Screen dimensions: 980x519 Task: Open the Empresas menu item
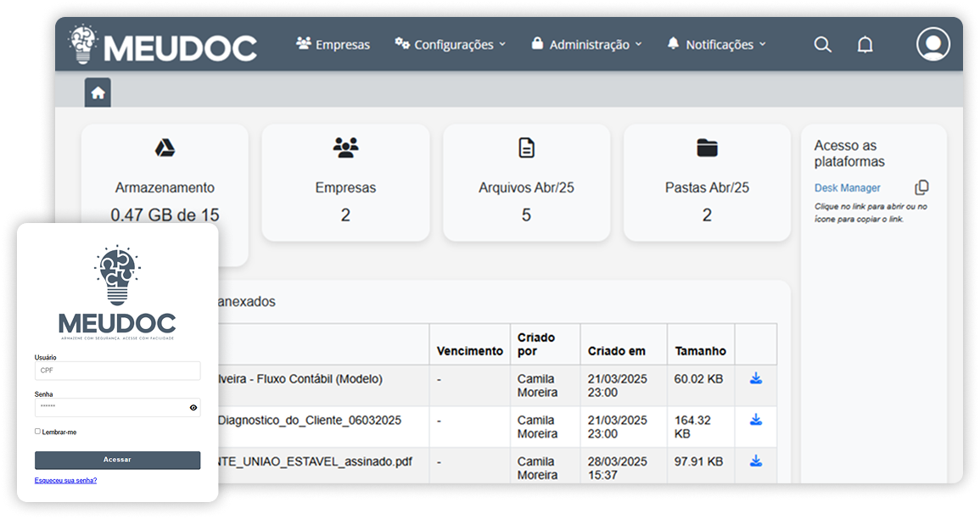(x=333, y=44)
